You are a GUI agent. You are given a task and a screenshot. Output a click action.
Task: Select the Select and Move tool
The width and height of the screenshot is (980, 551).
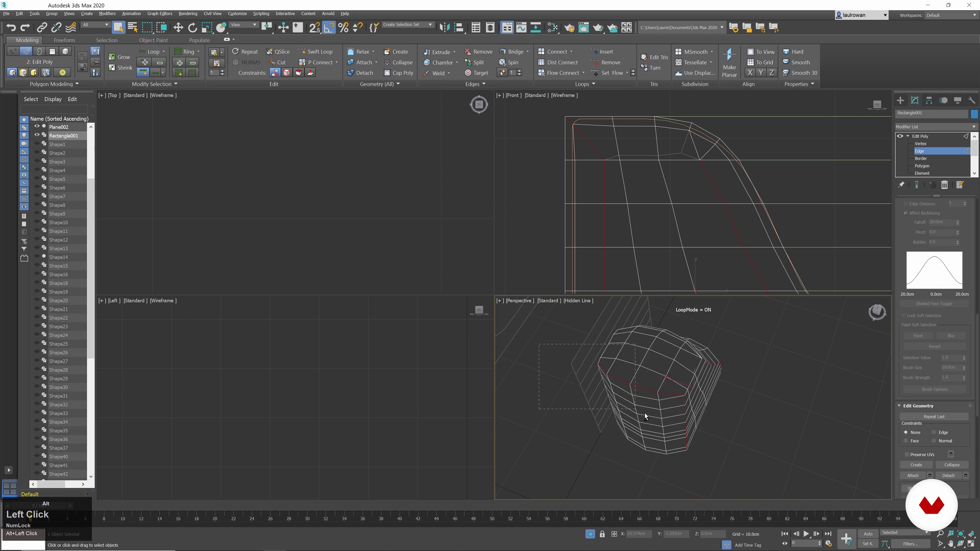tap(178, 27)
